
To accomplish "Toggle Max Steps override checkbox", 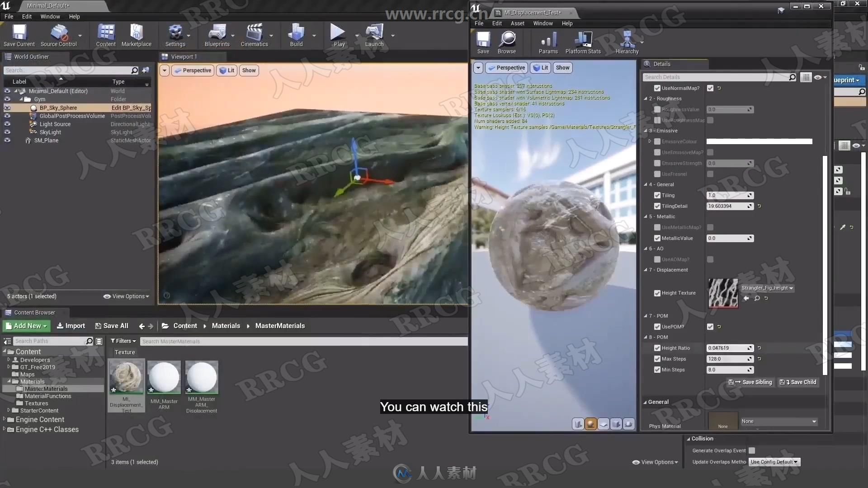I will pos(657,359).
